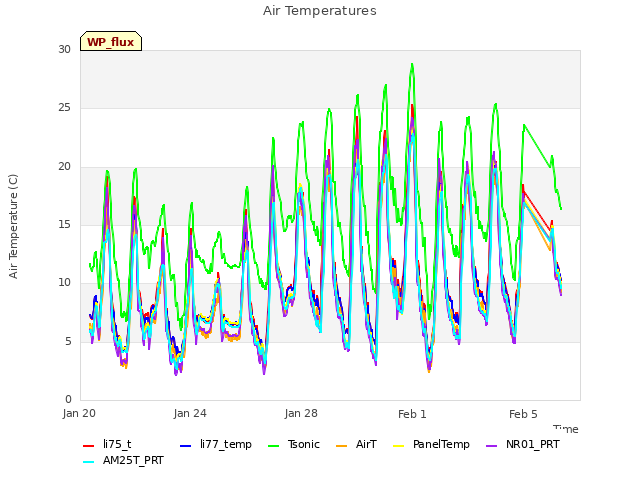Click the blue li77_temp legend color marker

pyautogui.click(x=186, y=446)
